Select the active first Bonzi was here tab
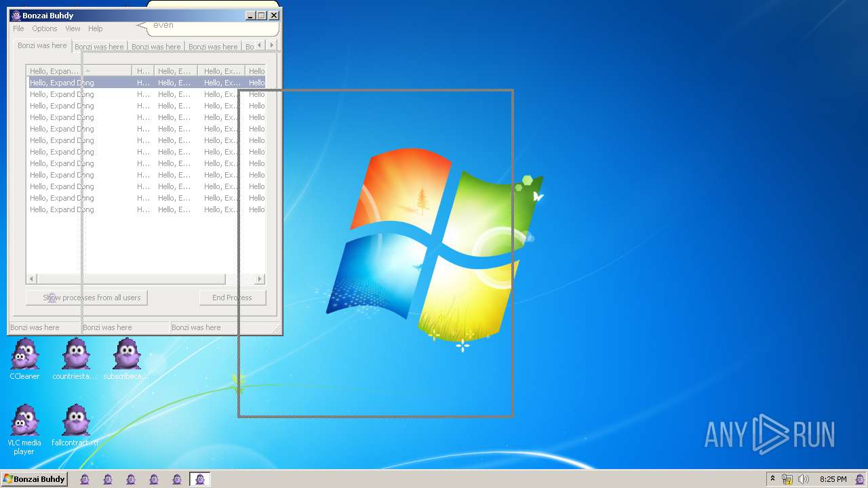 tap(42, 45)
